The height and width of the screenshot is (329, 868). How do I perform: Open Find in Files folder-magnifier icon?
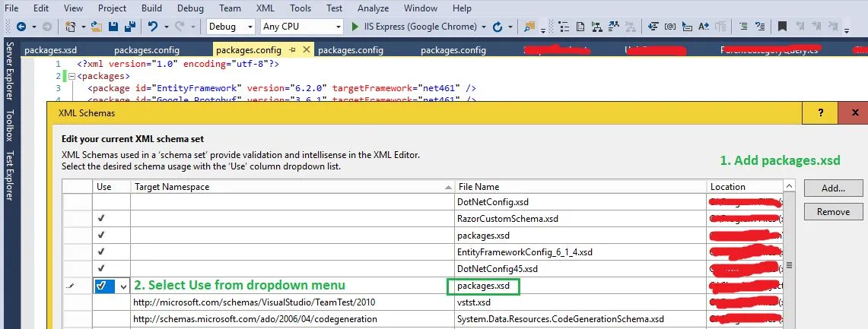[530, 27]
